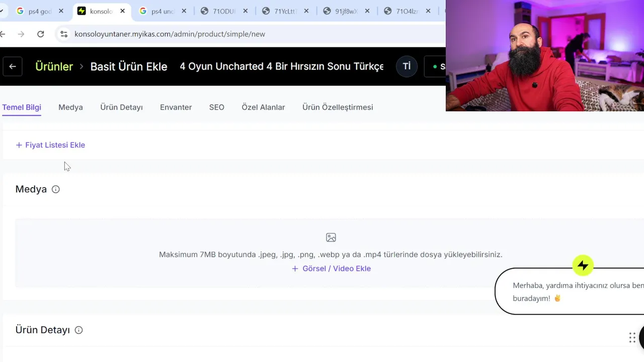
Task: Open the Medya section tab
Action: [x=70, y=107]
